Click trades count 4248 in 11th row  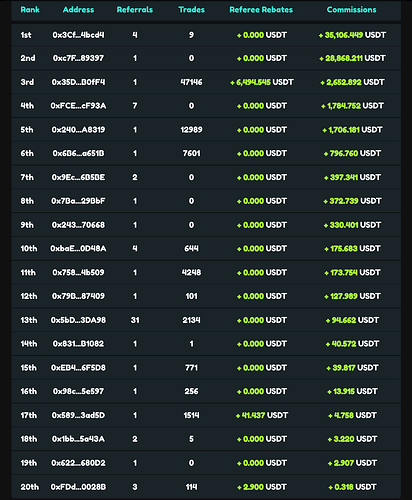pyautogui.click(x=191, y=273)
